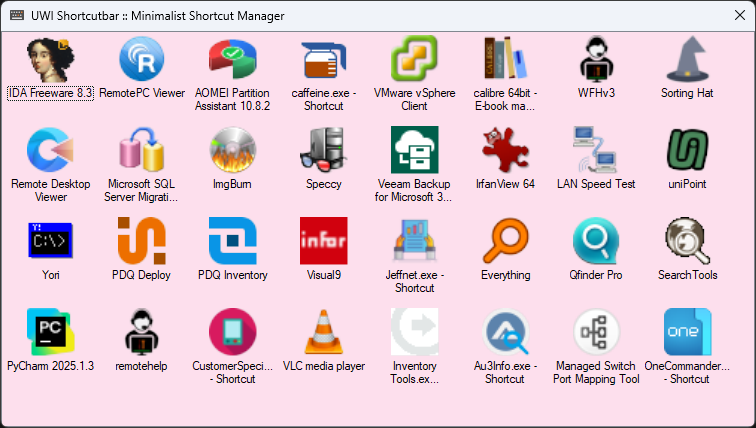Image resolution: width=756 pixels, height=428 pixels.
Task: Run LAN Speed Test
Action: point(596,150)
